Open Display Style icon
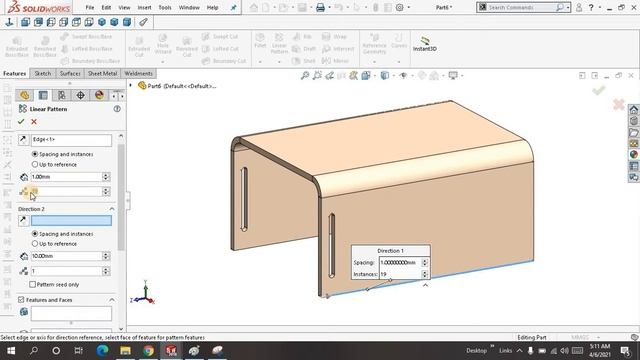This screenshot has height=360, width=640. pyautogui.click(x=384, y=76)
